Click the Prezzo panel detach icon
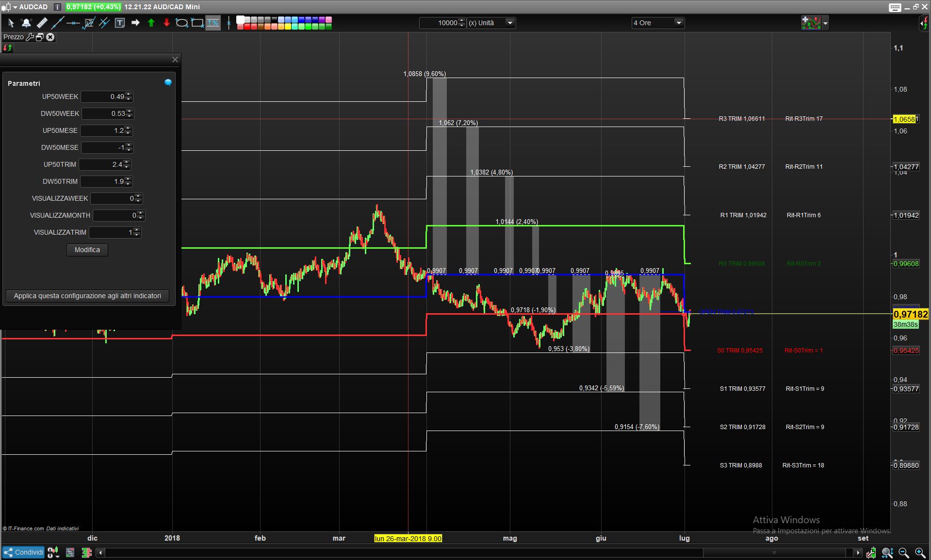The height and width of the screenshot is (560, 931). coord(40,37)
